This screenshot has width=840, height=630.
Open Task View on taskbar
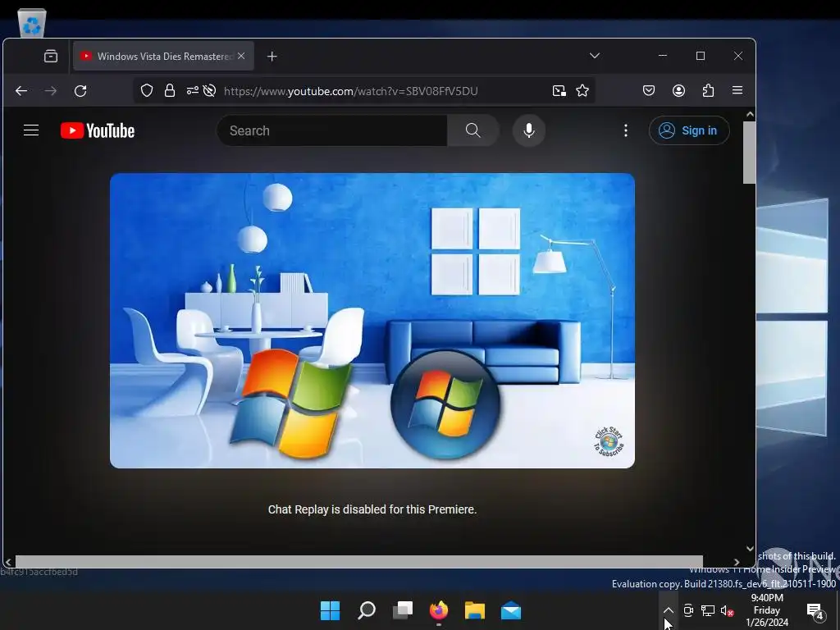pyautogui.click(x=403, y=610)
